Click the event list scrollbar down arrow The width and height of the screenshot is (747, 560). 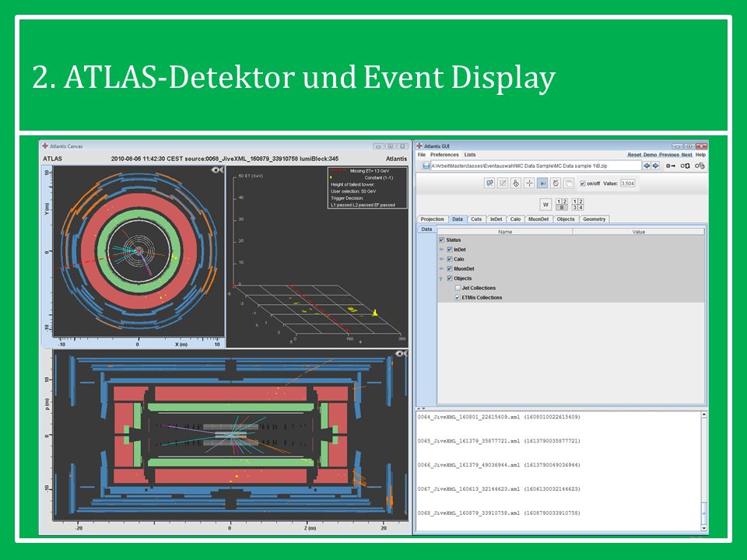[703, 528]
